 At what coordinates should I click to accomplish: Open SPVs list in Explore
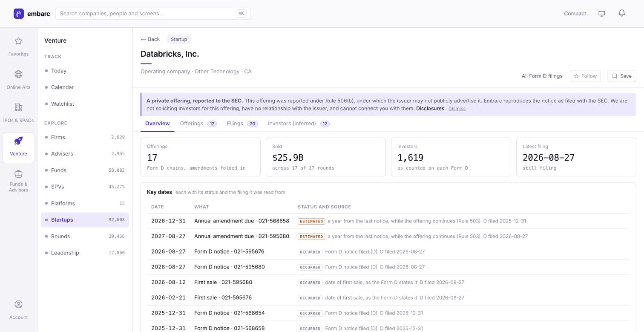pyautogui.click(x=85, y=187)
